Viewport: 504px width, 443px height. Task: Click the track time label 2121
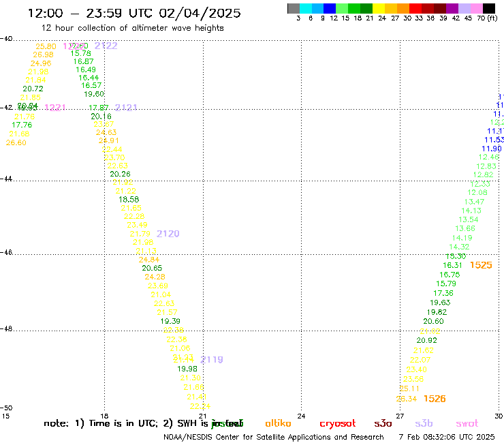[126, 108]
